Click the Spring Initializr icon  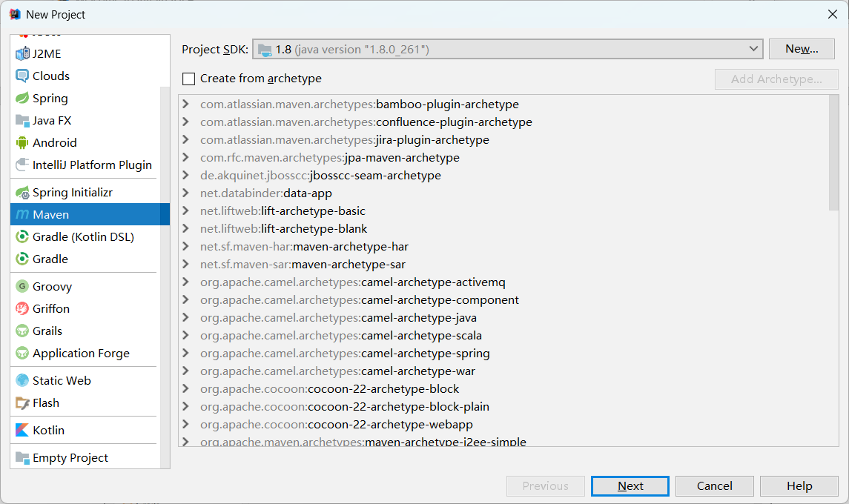coord(22,192)
